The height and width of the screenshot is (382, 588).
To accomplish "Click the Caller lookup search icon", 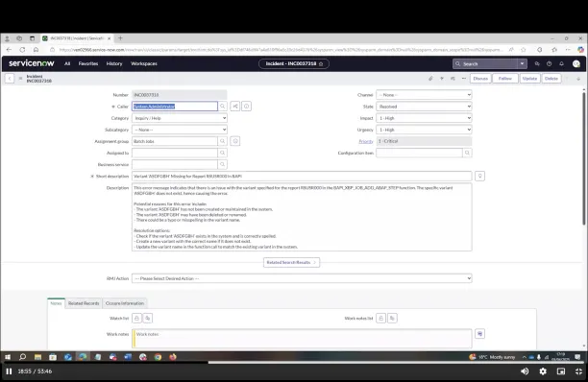I will coord(222,107).
